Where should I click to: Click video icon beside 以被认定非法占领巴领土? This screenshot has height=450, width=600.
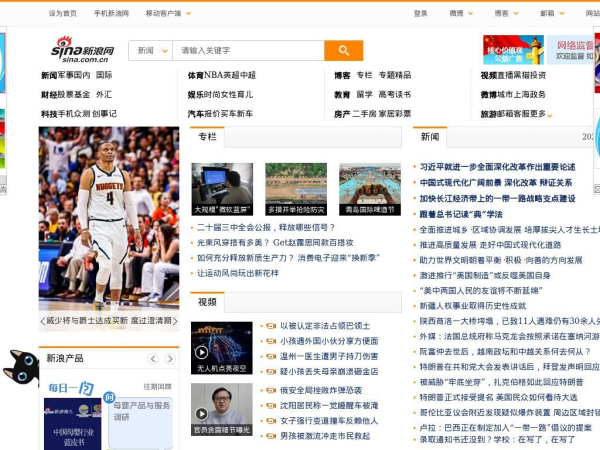click(x=271, y=326)
